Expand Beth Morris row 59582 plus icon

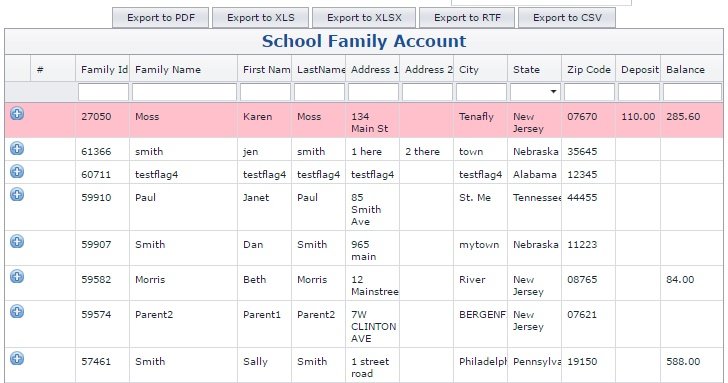(x=17, y=276)
